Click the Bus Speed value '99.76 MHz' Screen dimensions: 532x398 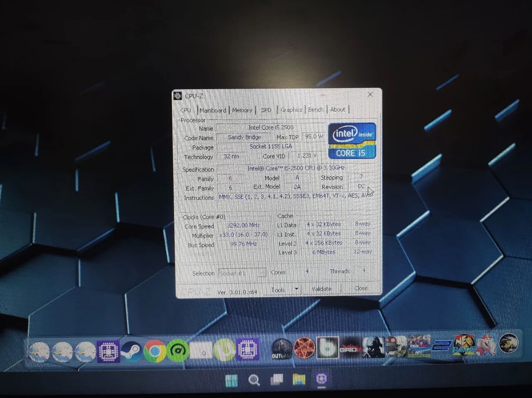243,244
